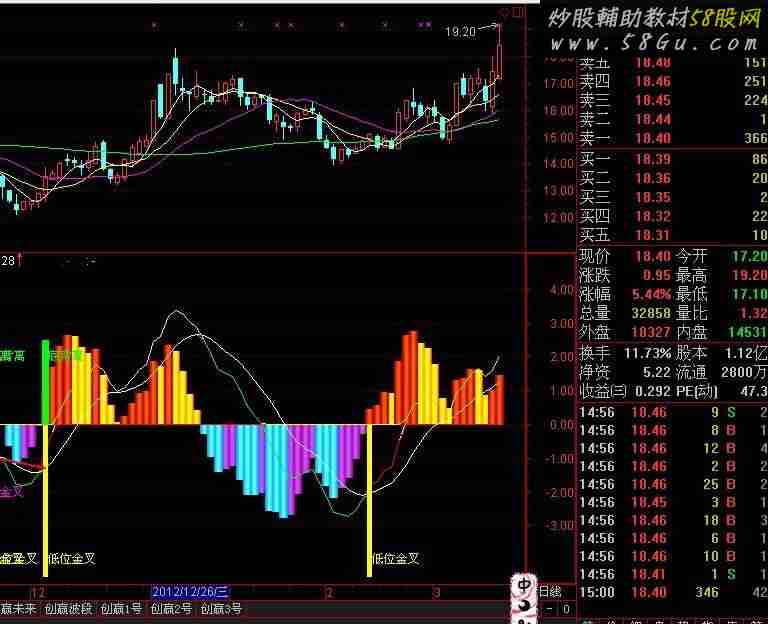Click the green signal bar in indicator panel

pos(46,382)
